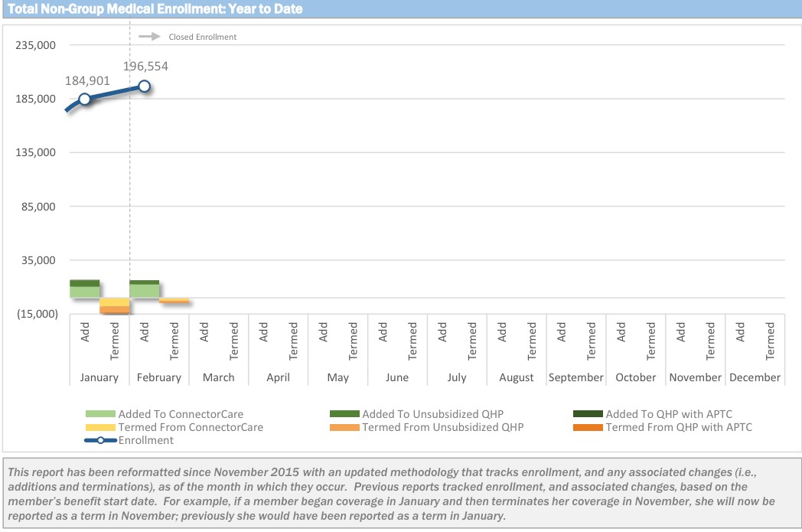The image size is (802, 532).
Task: Click the December month axis label
Action: (x=755, y=377)
